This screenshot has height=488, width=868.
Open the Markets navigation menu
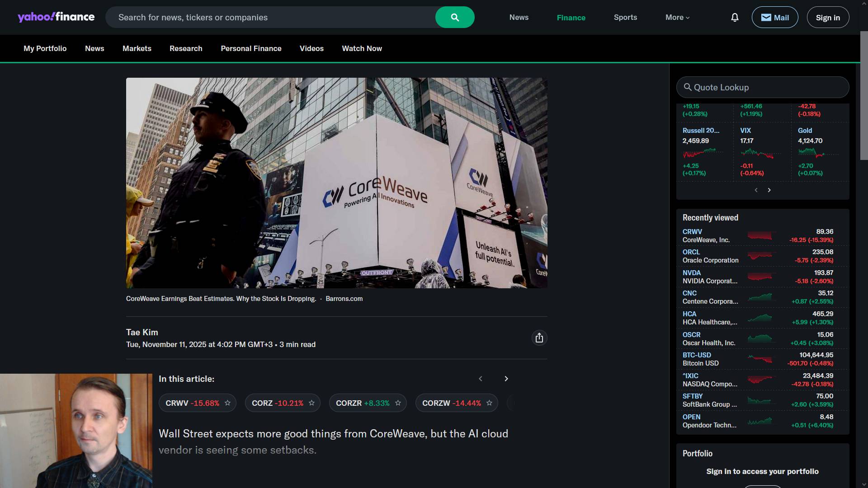click(x=137, y=48)
